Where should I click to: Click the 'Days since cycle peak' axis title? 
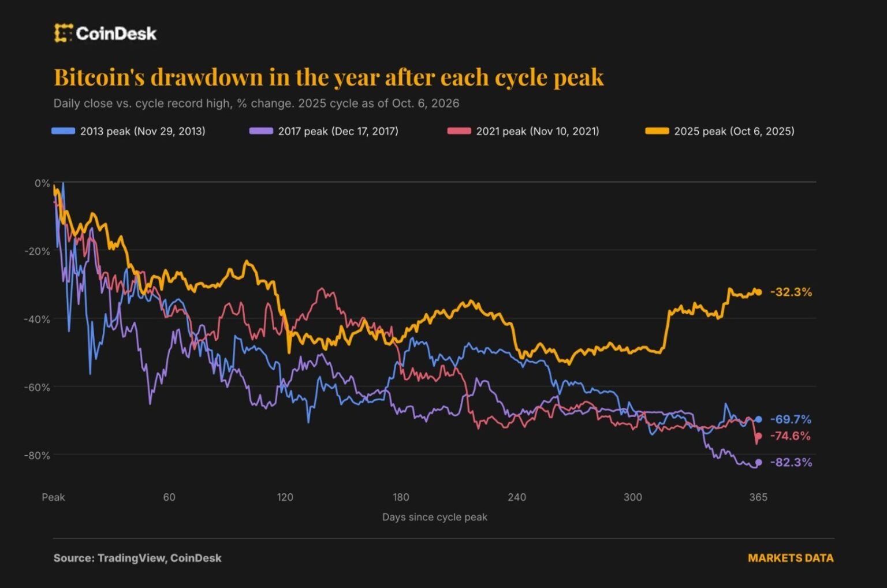(x=435, y=518)
